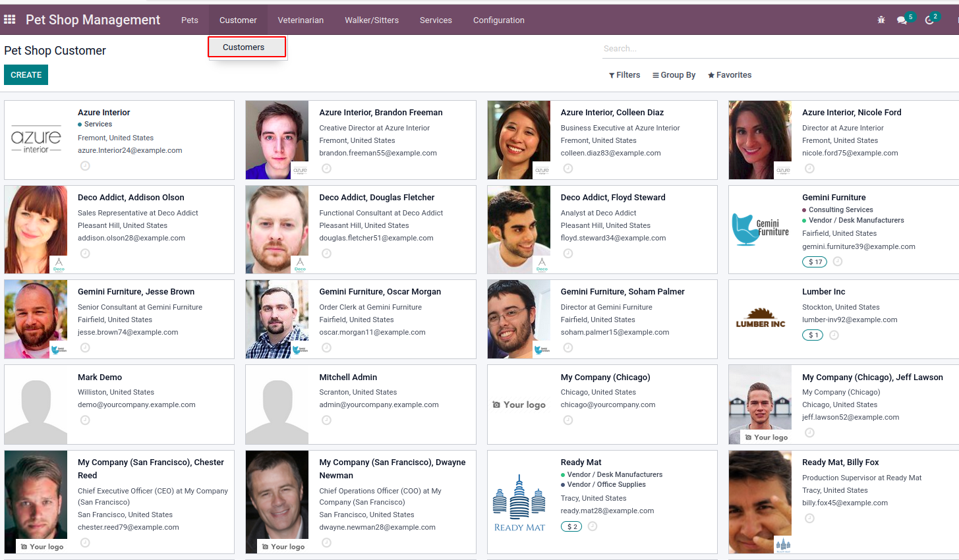
Task: Open the apps grid home menu
Action: coord(10,20)
